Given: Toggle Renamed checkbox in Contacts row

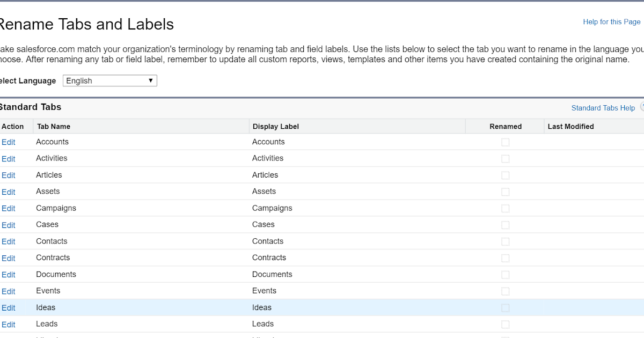Looking at the screenshot, I should point(505,241).
